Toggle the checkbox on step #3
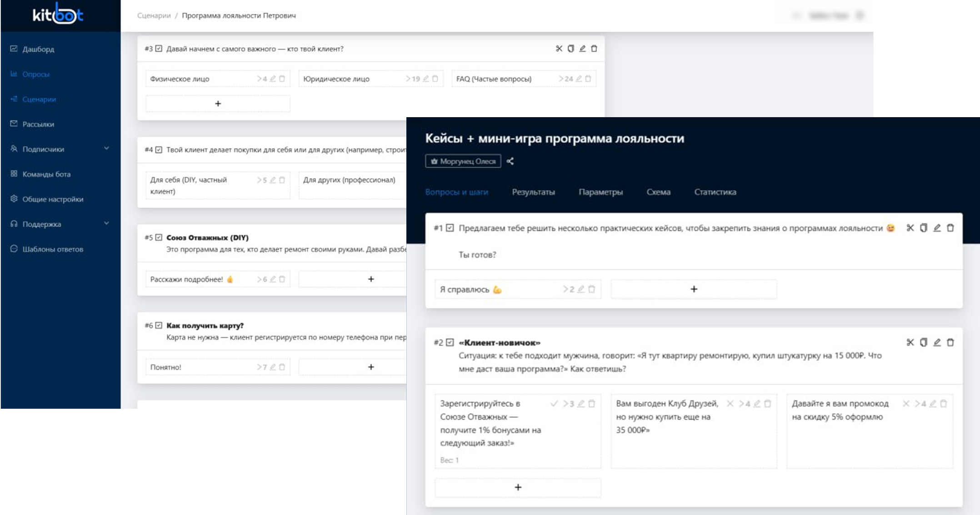This screenshot has width=980, height=515. coord(159,49)
